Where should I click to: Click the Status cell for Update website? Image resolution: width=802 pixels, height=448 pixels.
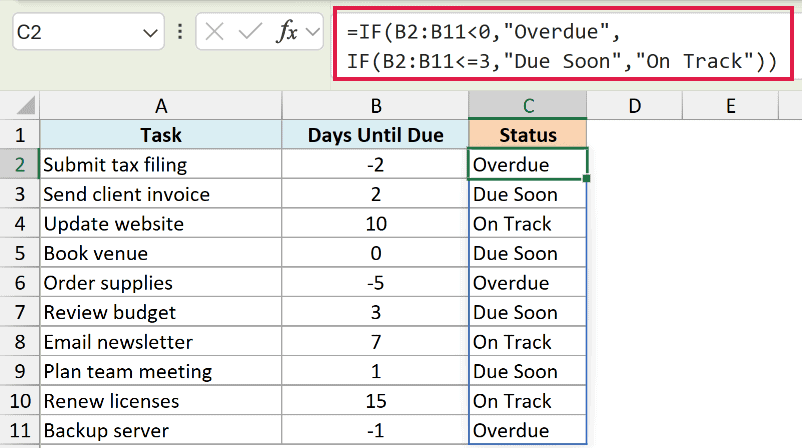coord(528,223)
